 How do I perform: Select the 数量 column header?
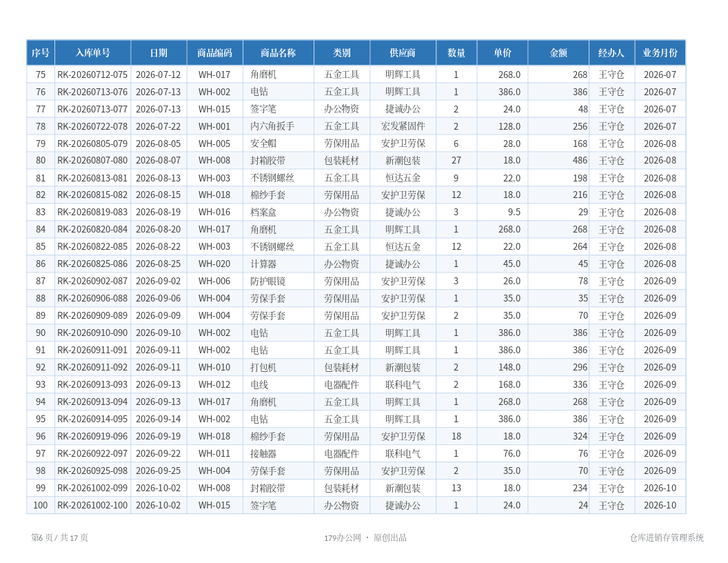pos(456,53)
